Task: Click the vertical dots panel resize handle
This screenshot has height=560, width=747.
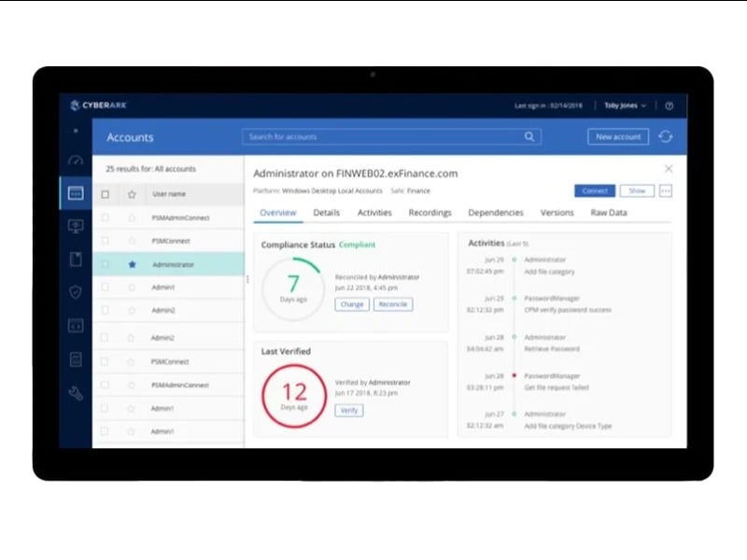Action: tap(247, 279)
